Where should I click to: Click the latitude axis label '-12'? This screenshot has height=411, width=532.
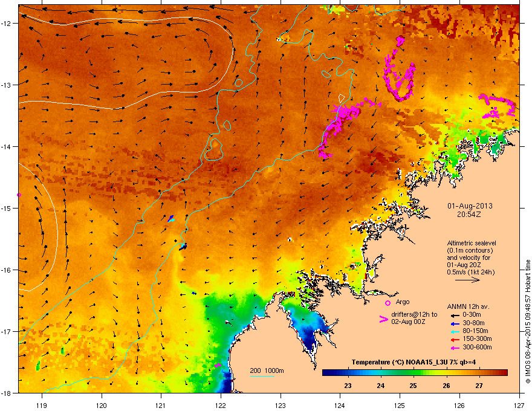(7, 24)
